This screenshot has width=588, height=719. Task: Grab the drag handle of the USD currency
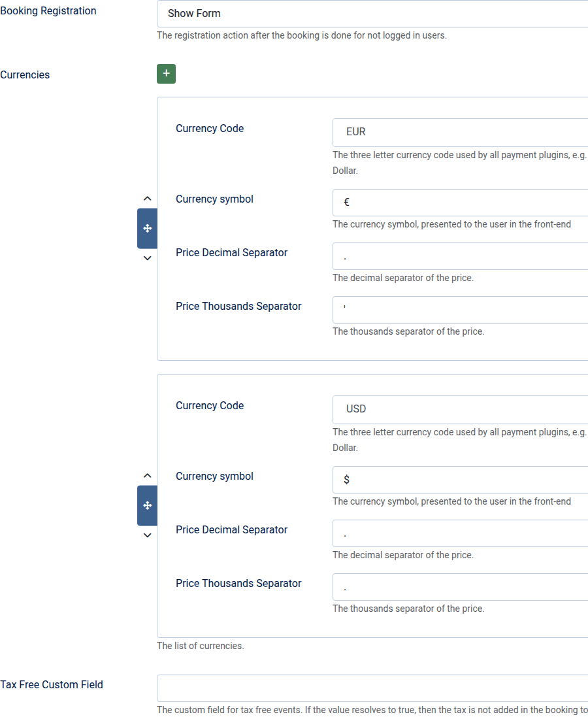click(147, 505)
